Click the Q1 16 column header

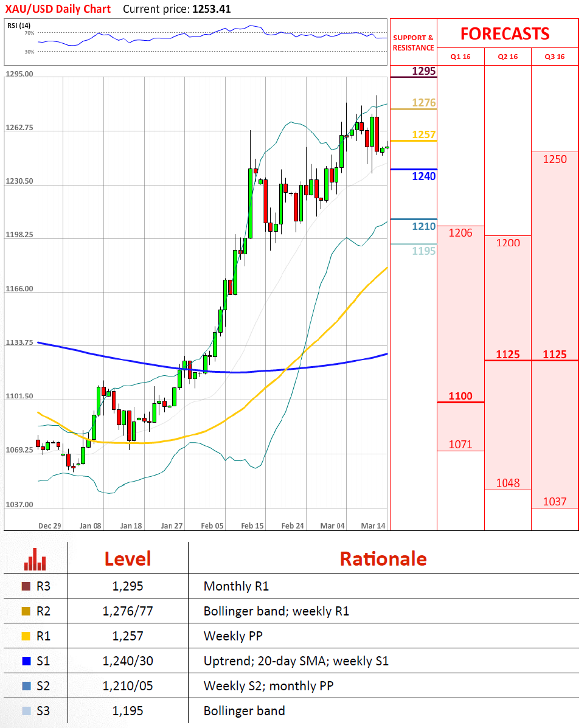click(x=460, y=57)
